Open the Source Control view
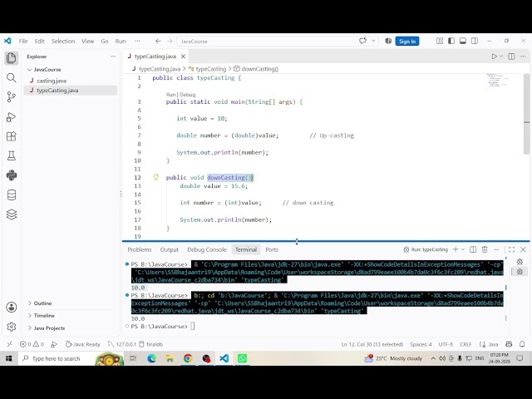 [11, 97]
